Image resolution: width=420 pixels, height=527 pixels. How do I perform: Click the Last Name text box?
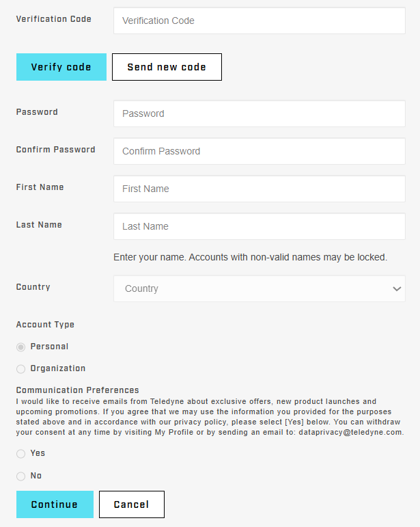tap(259, 226)
